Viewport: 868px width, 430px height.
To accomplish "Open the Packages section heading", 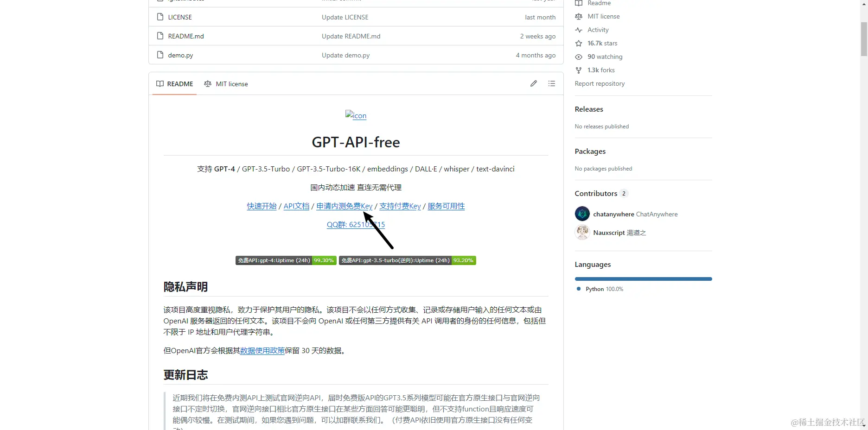I will [590, 152].
